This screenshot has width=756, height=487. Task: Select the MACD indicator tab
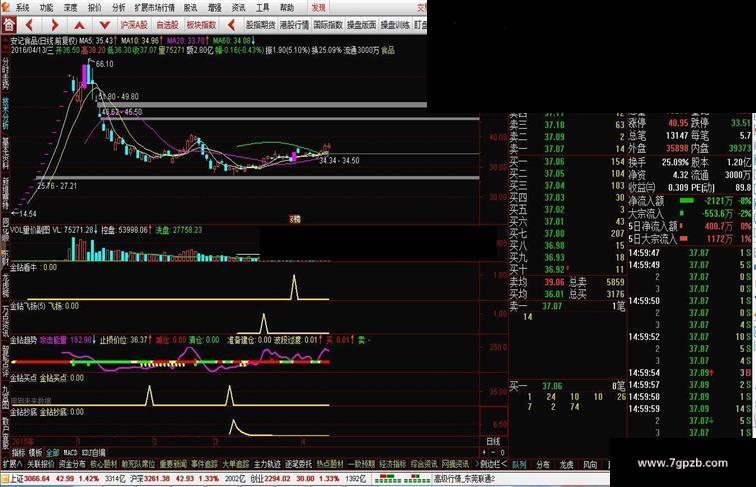(70, 452)
